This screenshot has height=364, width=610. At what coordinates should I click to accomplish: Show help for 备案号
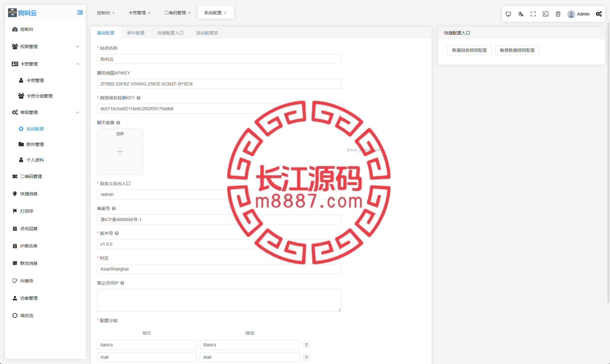(114, 208)
